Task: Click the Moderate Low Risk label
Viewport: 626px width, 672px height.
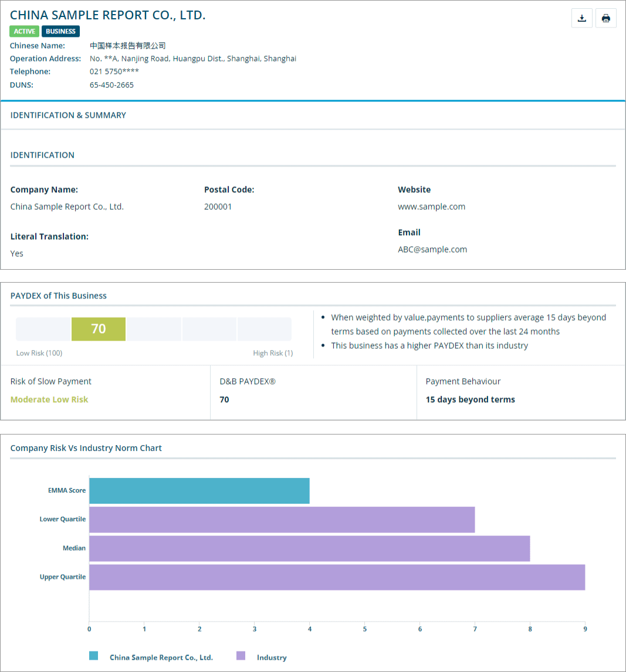Action: point(49,399)
